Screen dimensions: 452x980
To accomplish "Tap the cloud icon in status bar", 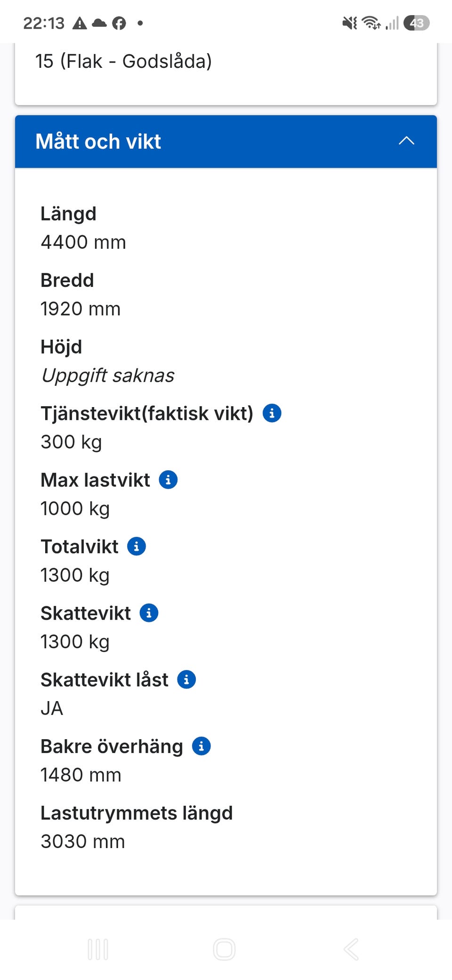I will pos(99,23).
